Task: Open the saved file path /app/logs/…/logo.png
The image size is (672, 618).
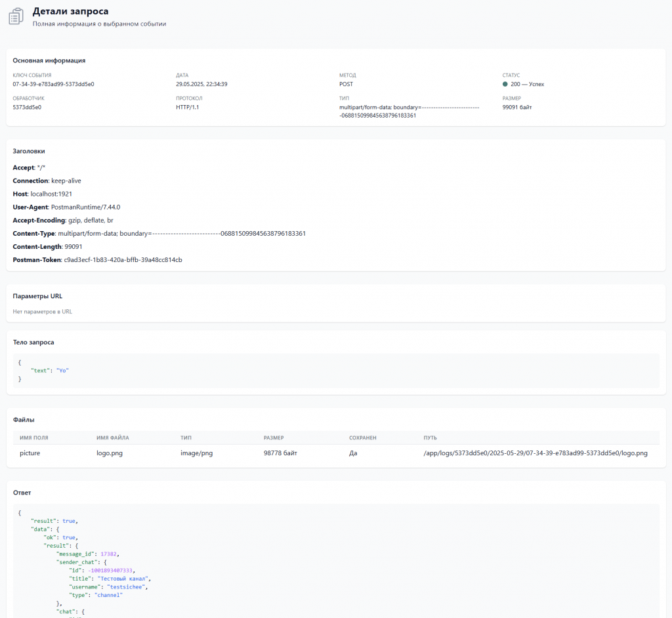Action: point(535,453)
